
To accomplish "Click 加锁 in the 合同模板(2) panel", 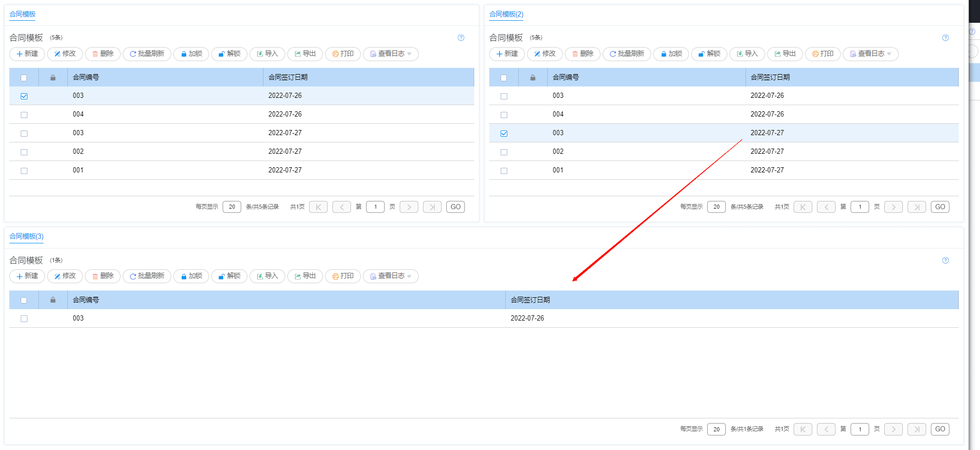I will [x=671, y=54].
